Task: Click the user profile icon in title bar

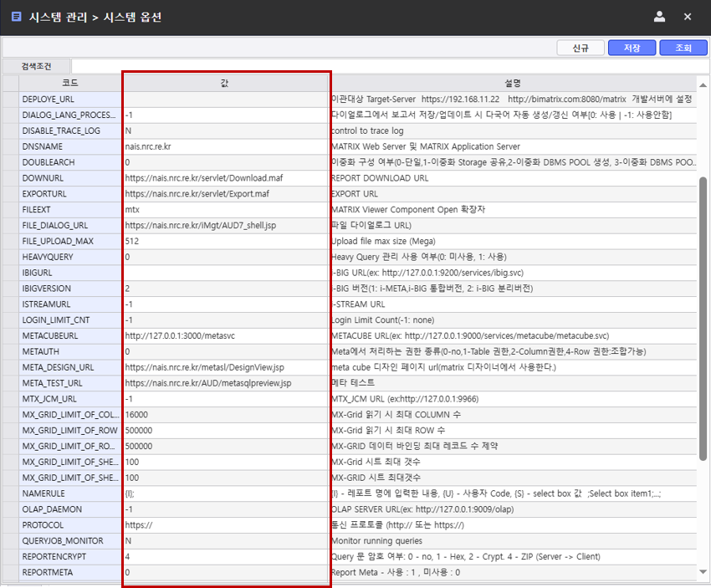Action: pos(660,16)
